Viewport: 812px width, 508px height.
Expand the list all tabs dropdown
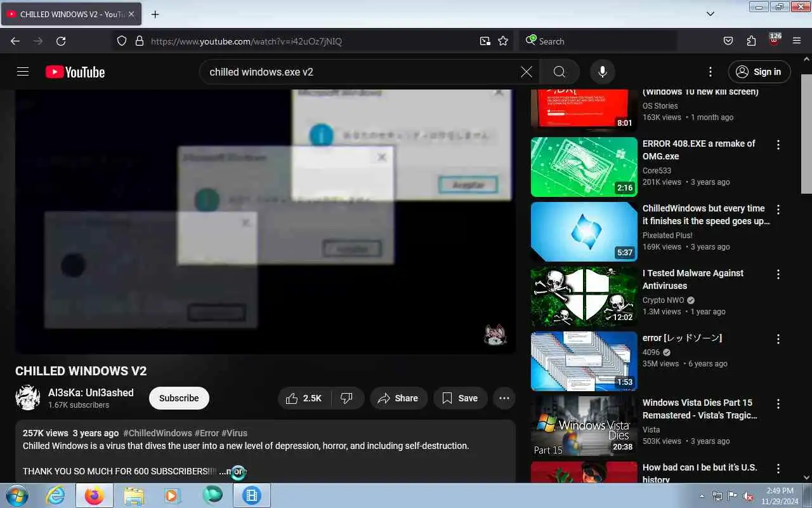coord(710,14)
